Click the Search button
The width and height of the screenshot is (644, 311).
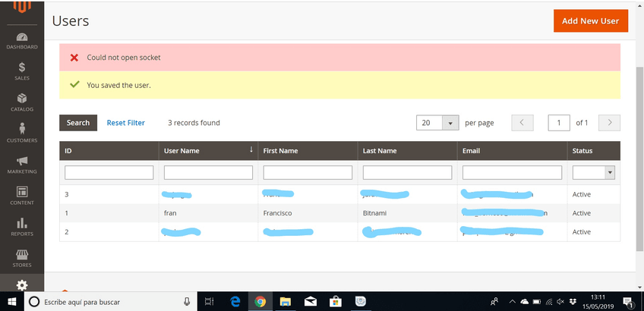click(x=78, y=123)
